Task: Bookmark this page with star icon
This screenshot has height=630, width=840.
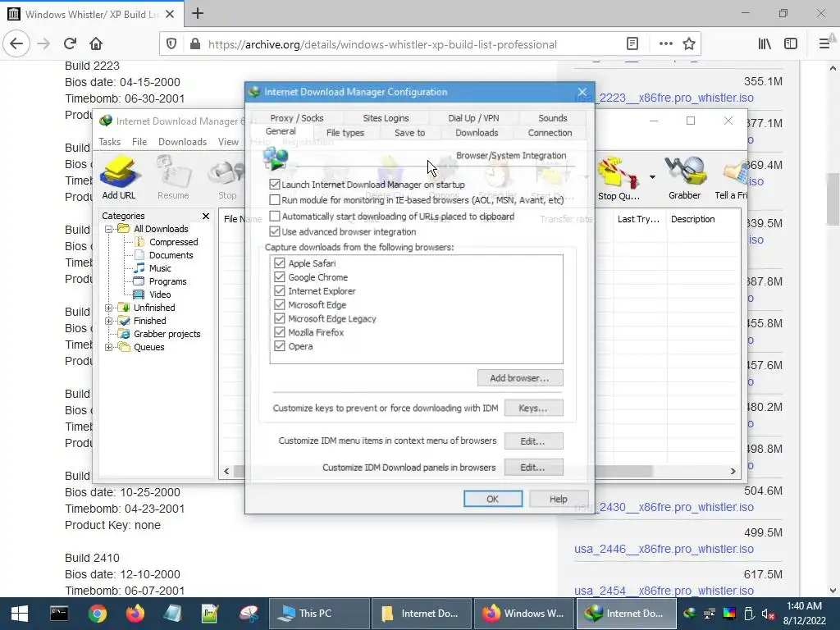Action: coord(689,44)
